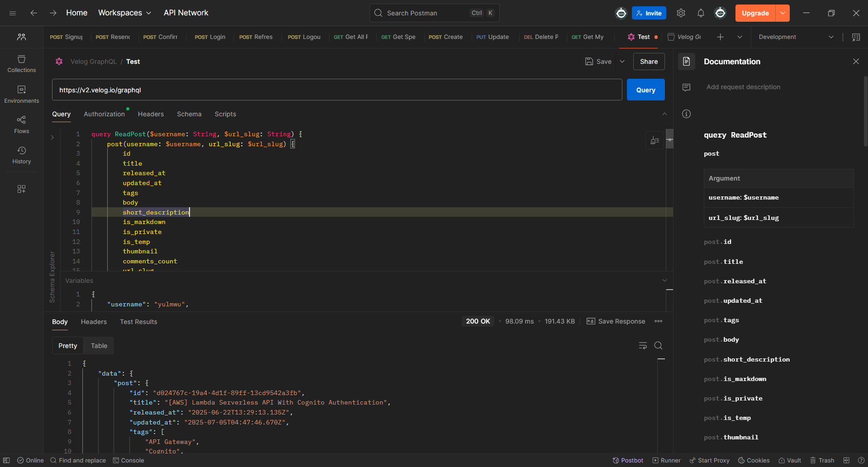Open the API Network link
This screenshot has height=467, width=868.
click(x=186, y=13)
